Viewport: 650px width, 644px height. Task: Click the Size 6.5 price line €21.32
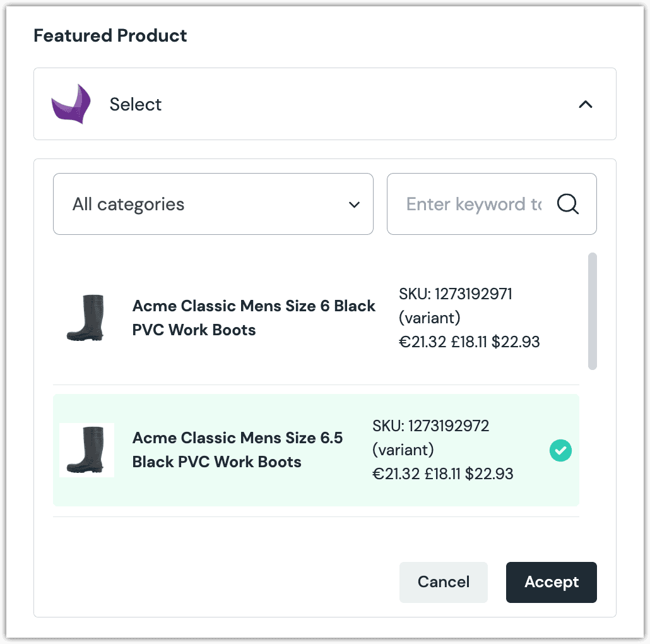pyautogui.click(x=442, y=474)
